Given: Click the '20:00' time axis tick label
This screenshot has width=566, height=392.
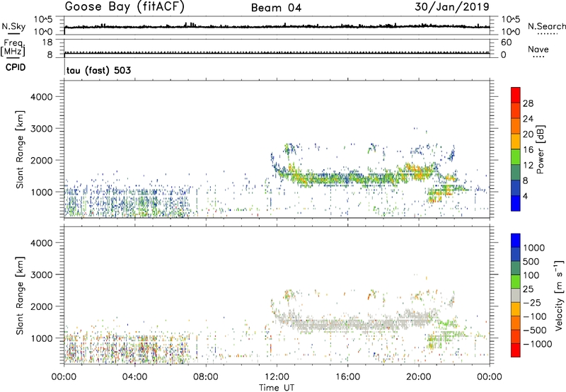Looking at the screenshot, I should click(x=419, y=377).
